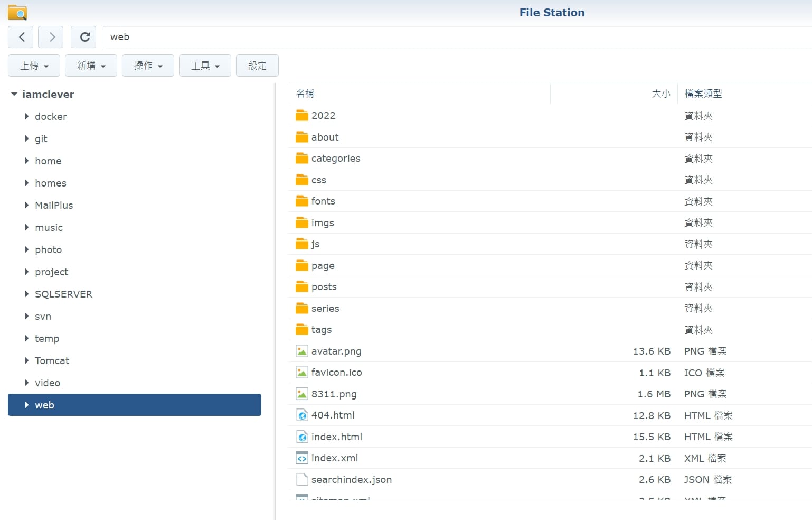Viewport: 812px width, 520px height.
Task: Click the ICO 檔案 type cell
Action: coord(704,373)
